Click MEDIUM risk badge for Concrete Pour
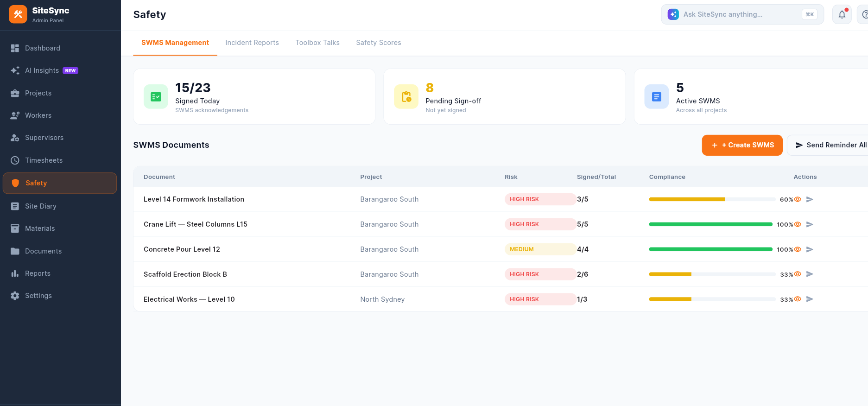This screenshot has width=868, height=406. 540,249
